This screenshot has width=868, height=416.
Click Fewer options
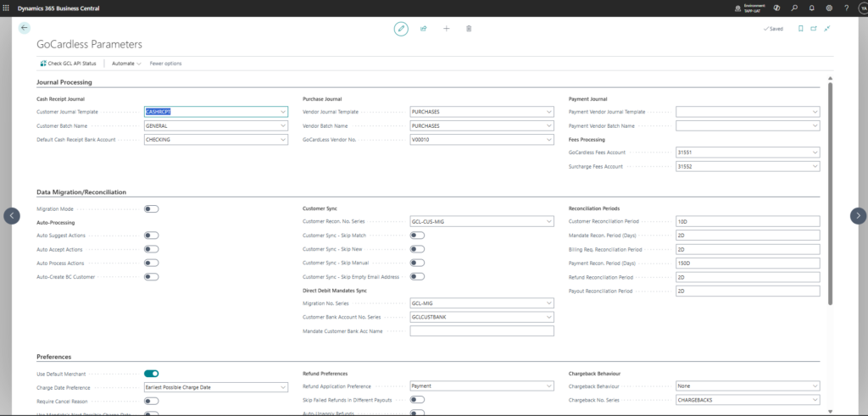(165, 64)
